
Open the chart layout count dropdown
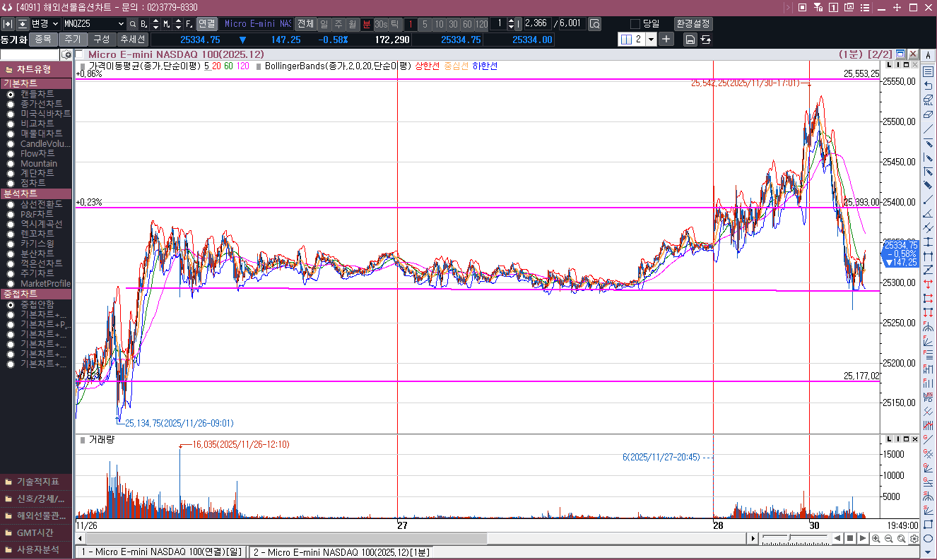pyautogui.click(x=651, y=40)
